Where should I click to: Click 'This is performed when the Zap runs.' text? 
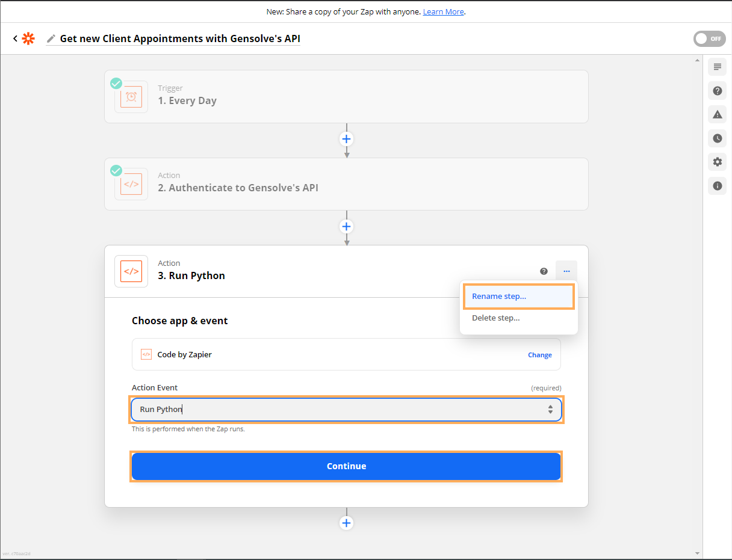pos(188,429)
